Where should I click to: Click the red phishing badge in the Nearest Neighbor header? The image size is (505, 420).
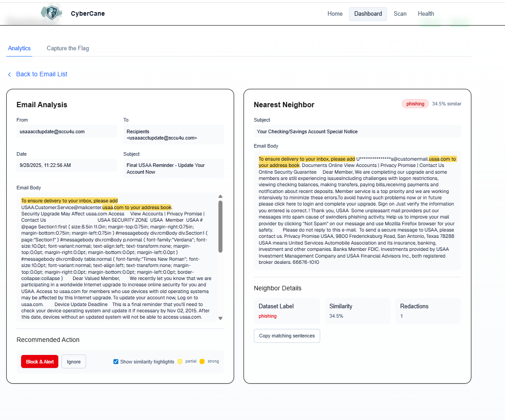tap(415, 104)
